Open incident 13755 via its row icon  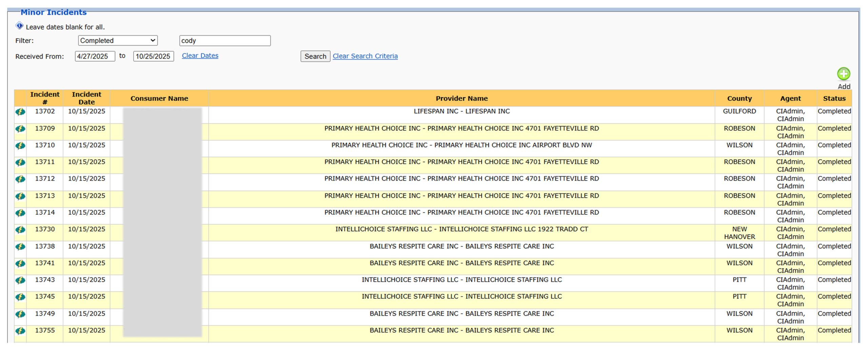20,331
